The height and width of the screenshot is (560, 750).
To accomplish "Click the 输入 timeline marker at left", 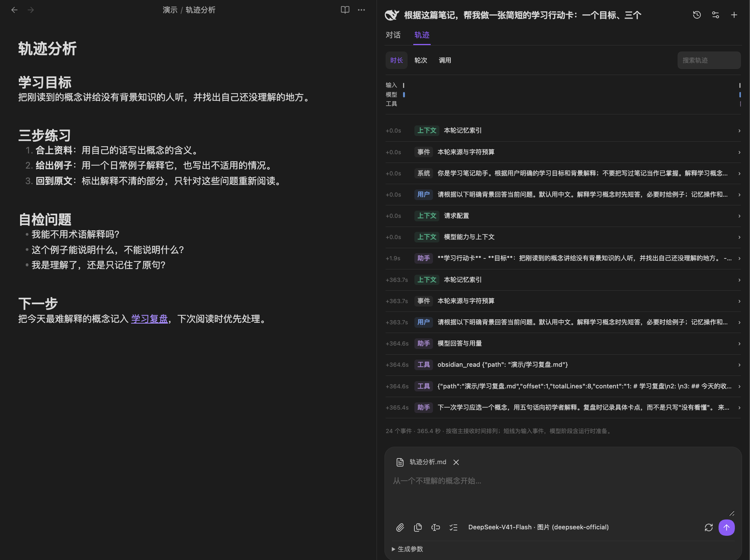I will (403, 85).
